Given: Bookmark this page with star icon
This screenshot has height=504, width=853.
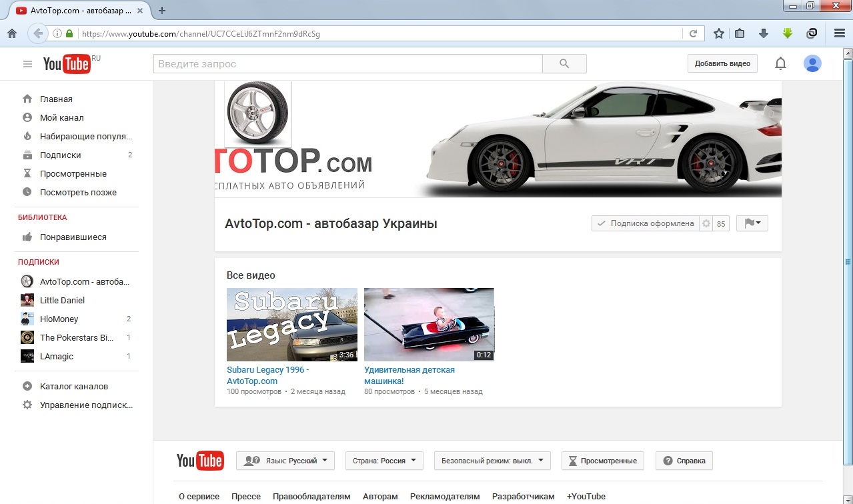Looking at the screenshot, I should [x=719, y=33].
